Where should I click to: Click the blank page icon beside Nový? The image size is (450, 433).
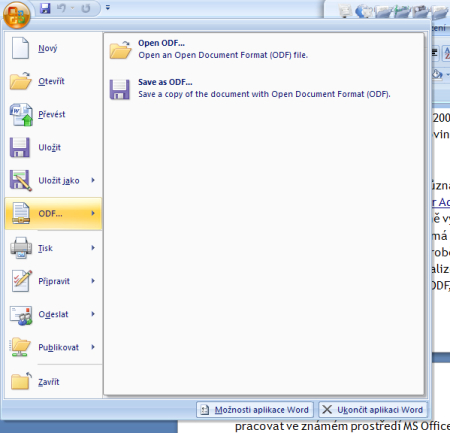(x=20, y=48)
